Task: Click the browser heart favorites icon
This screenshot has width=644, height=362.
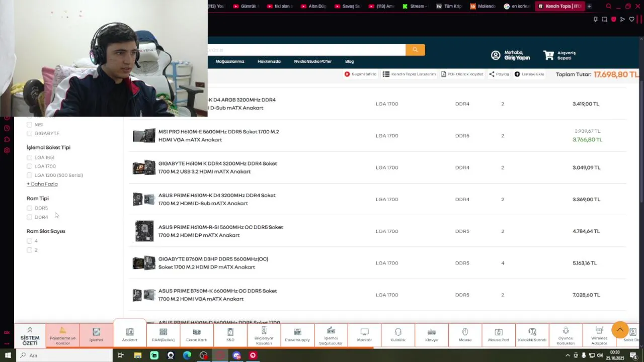Action: pyautogui.click(x=631, y=19)
